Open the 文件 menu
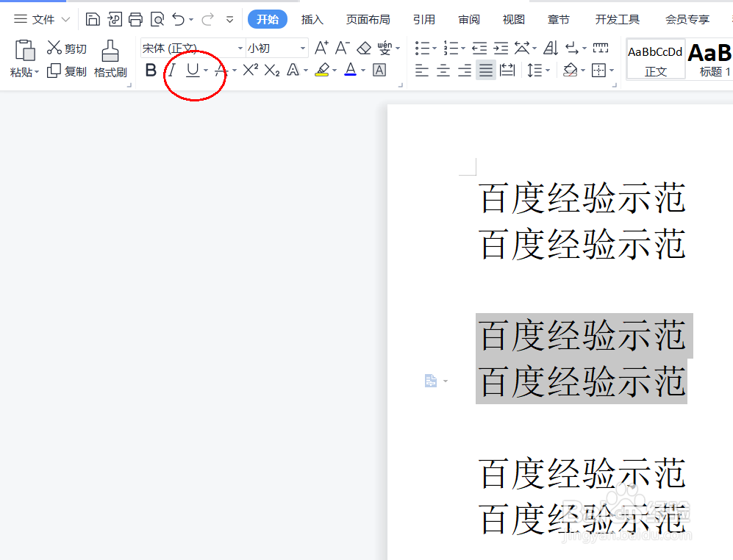 point(40,19)
